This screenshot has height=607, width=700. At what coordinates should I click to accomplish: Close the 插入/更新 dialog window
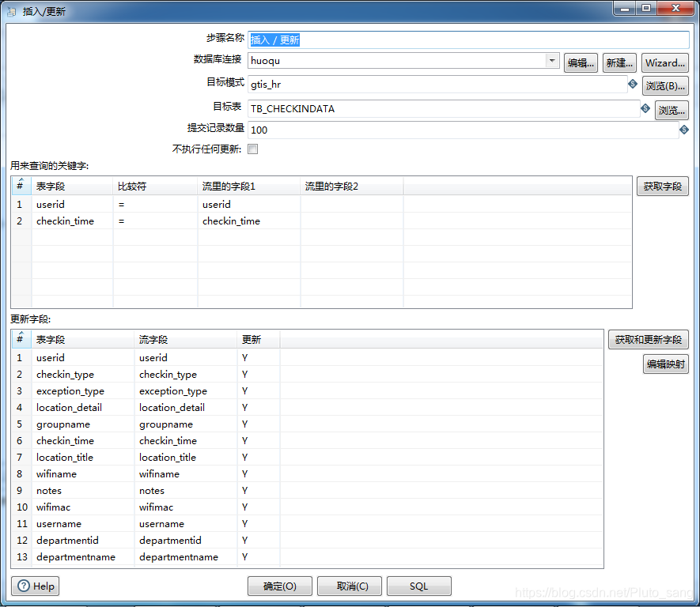675,9
